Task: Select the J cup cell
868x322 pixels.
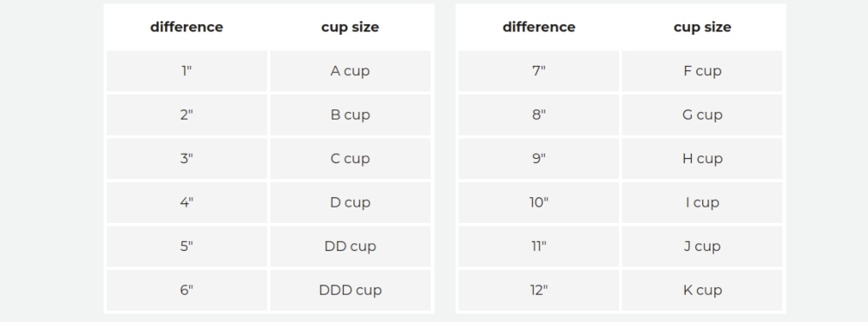Action: 702,246
